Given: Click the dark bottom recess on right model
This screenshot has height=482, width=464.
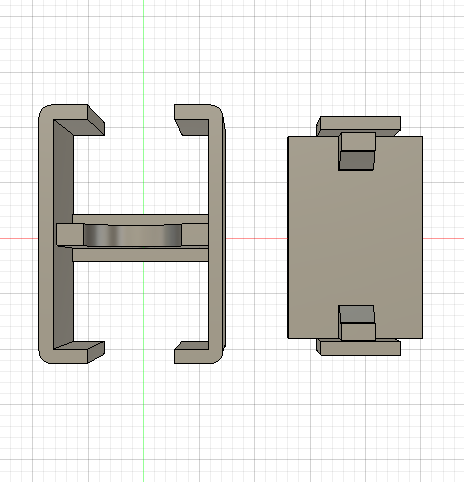Looking at the screenshot, I should [x=356, y=314].
